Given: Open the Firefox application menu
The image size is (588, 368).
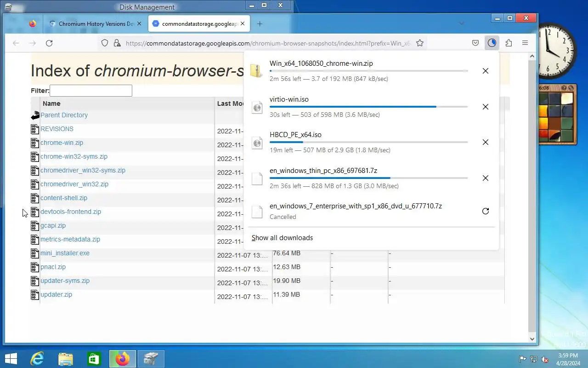Looking at the screenshot, I should (x=525, y=43).
